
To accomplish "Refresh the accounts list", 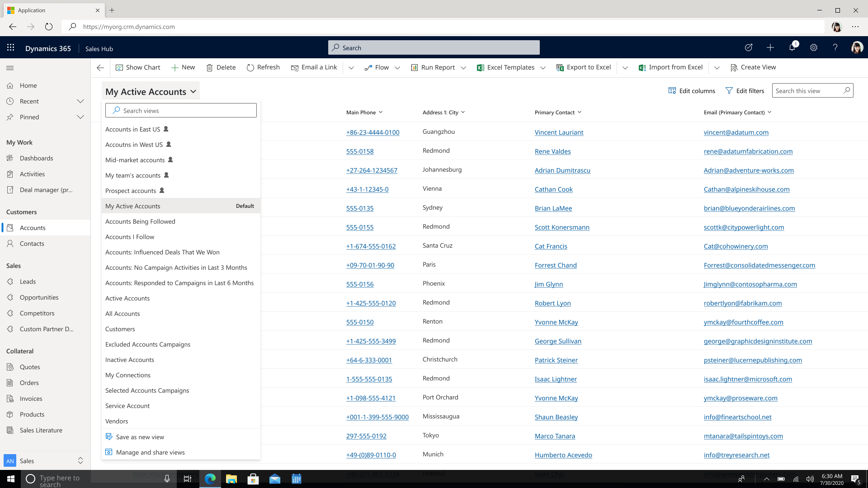I will coord(263,67).
